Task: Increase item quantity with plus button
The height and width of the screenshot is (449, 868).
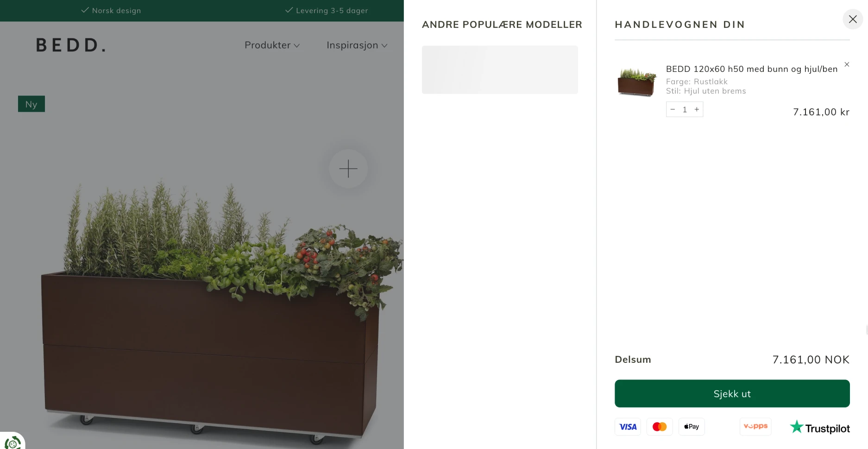Action: (x=697, y=109)
